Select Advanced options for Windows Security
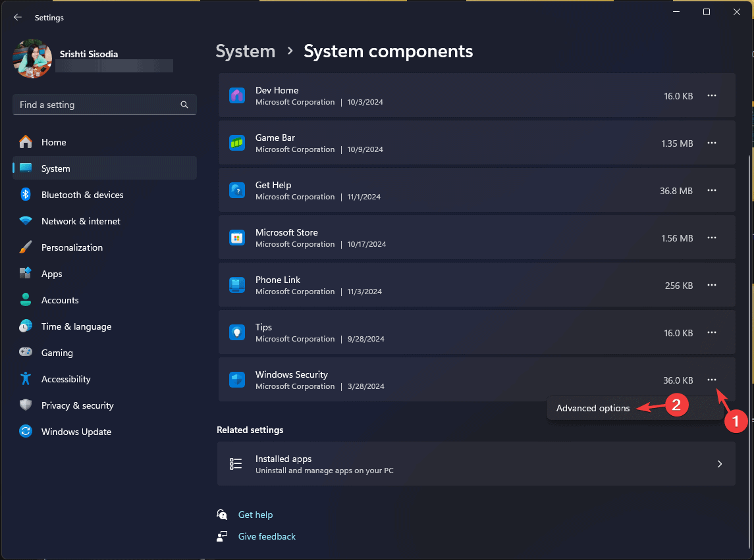 tap(593, 408)
